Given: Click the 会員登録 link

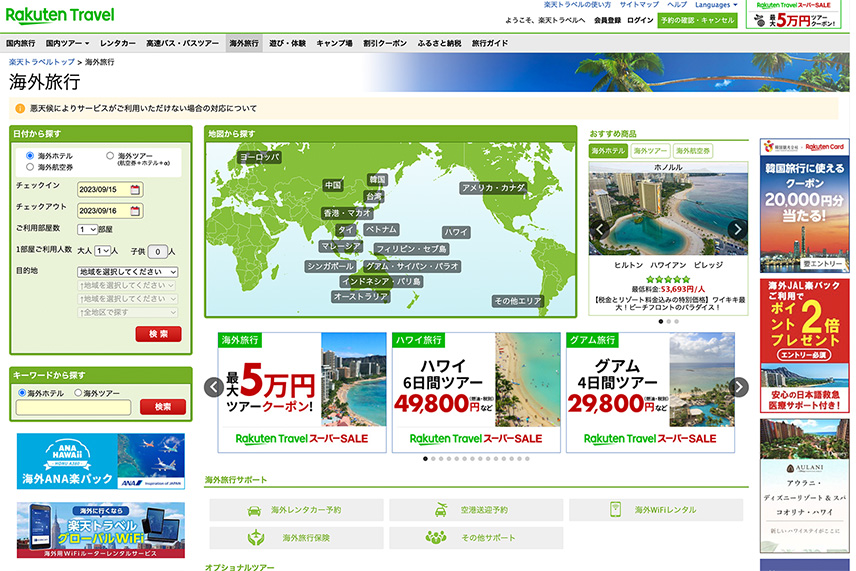Looking at the screenshot, I should point(608,20).
